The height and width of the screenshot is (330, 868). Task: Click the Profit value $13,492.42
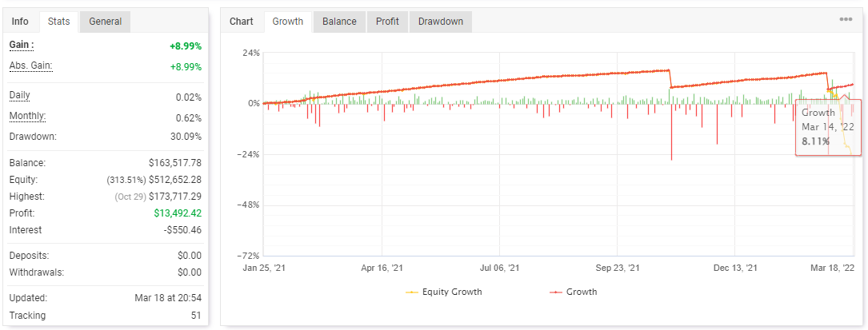pyautogui.click(x=178, y=213)
